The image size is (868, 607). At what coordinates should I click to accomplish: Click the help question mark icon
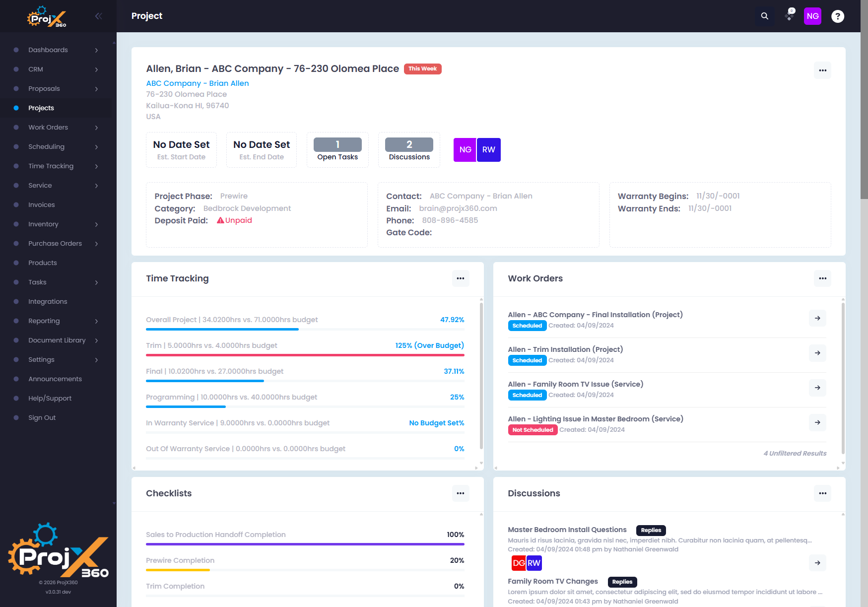coord(838,16)
